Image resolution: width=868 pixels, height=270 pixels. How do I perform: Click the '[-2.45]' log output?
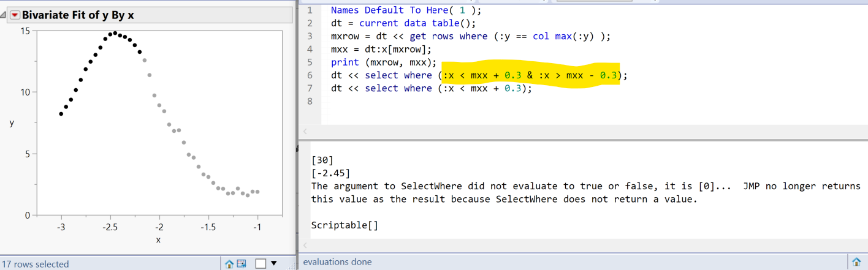[x=331, y=173]
